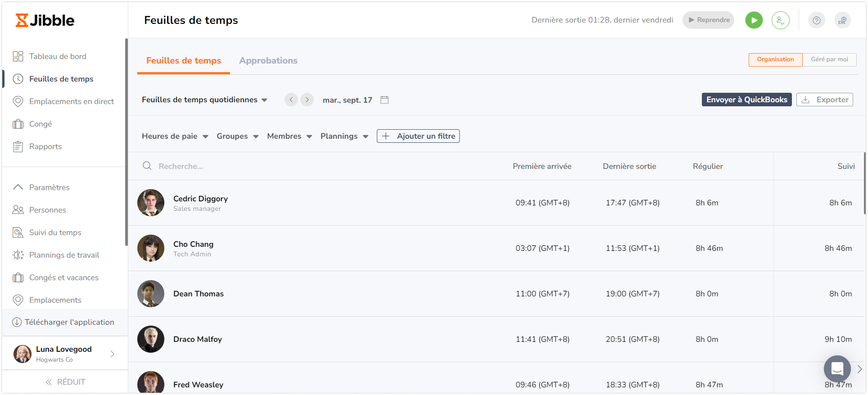Click the Régulier column header

point(708,166)
